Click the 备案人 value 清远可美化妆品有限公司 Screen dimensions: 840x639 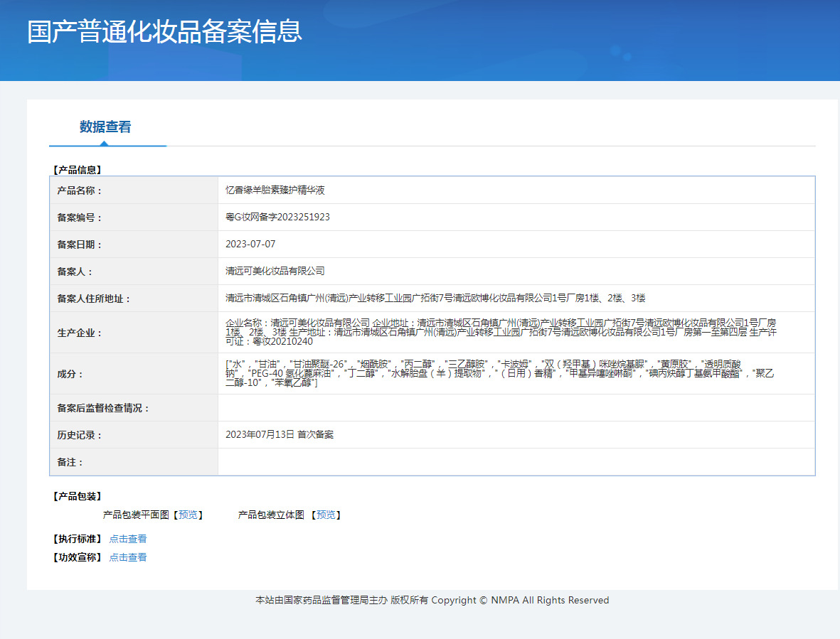click(x=275, y=272)
